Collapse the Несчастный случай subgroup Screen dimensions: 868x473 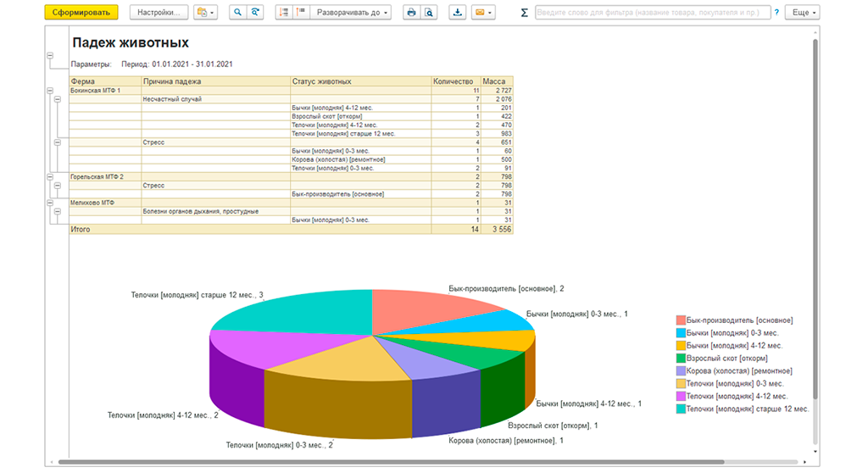pyautogui.click(x=58, y=99)
